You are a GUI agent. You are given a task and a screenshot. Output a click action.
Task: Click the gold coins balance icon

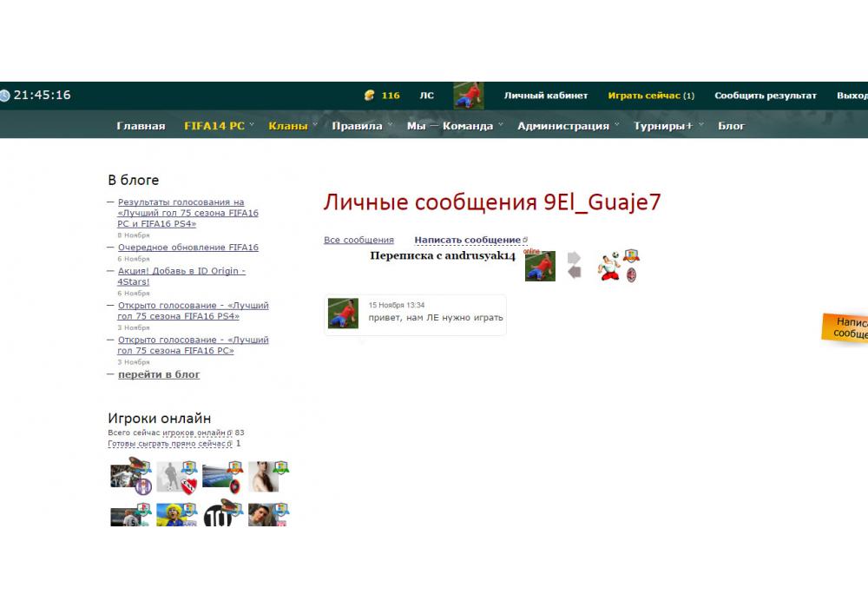[x=369, y=96]
